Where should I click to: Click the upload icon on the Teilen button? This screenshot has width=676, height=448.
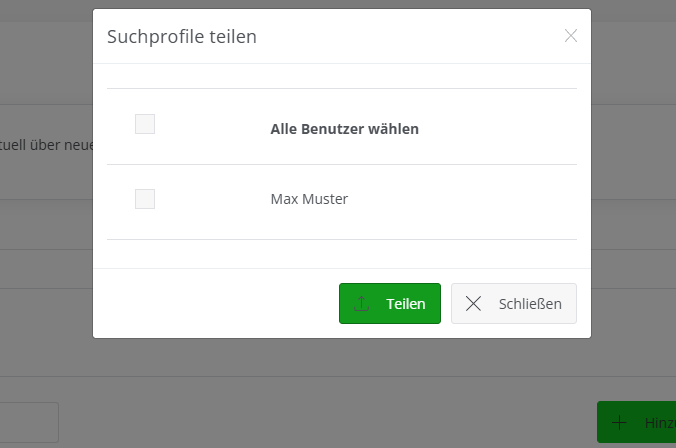click(362, 304)
